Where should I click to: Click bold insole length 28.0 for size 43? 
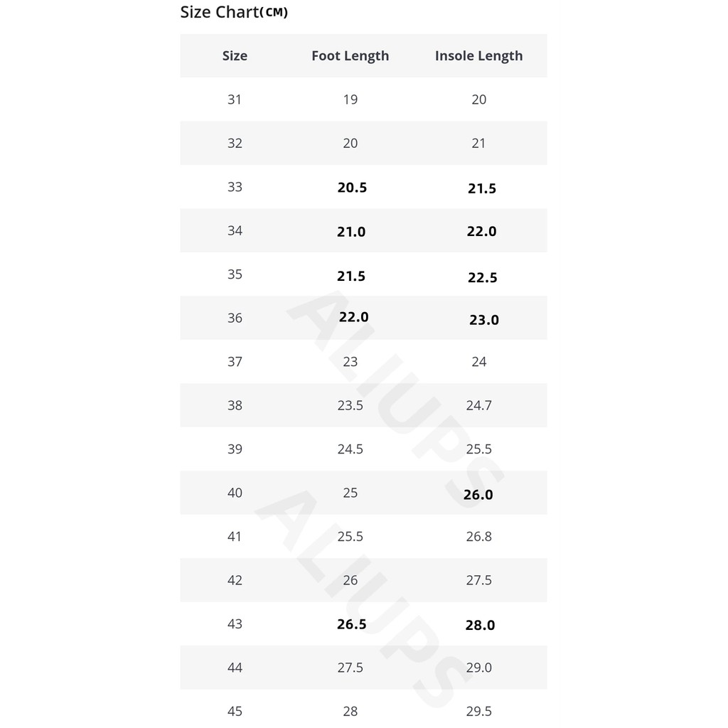click(480, 626)
